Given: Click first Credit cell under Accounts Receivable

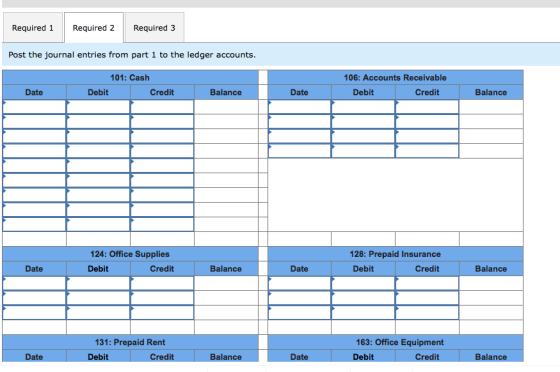Looking at the screenshot, I should click(x=427, y=107).
